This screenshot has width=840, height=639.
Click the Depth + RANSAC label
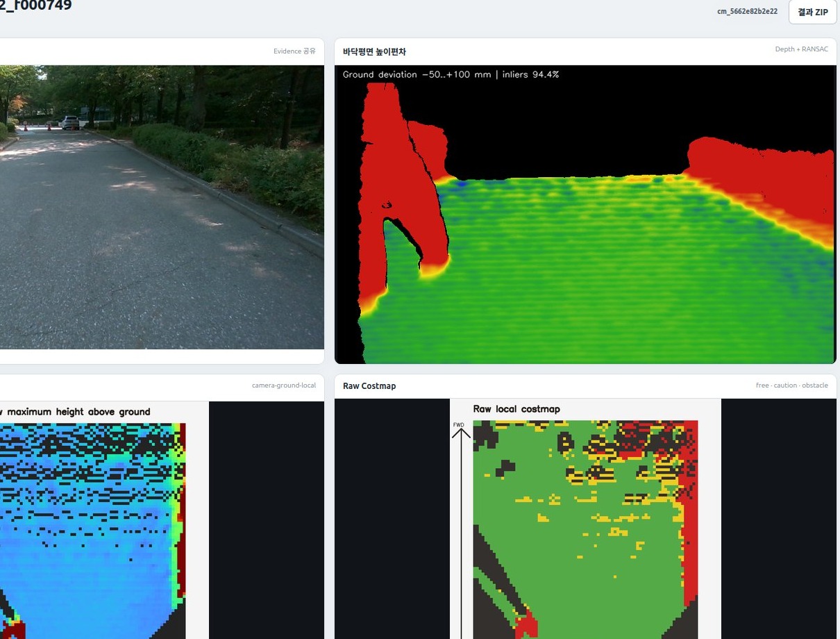tap(801, 49)
